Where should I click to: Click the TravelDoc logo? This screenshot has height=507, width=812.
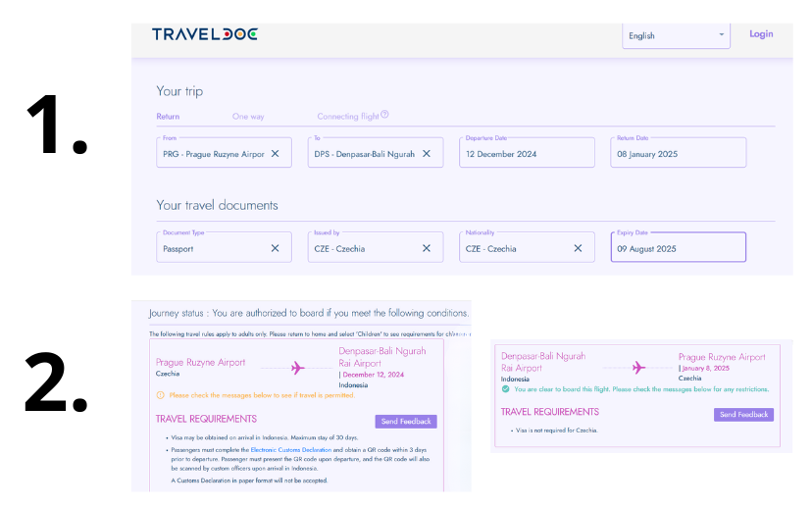204,34
